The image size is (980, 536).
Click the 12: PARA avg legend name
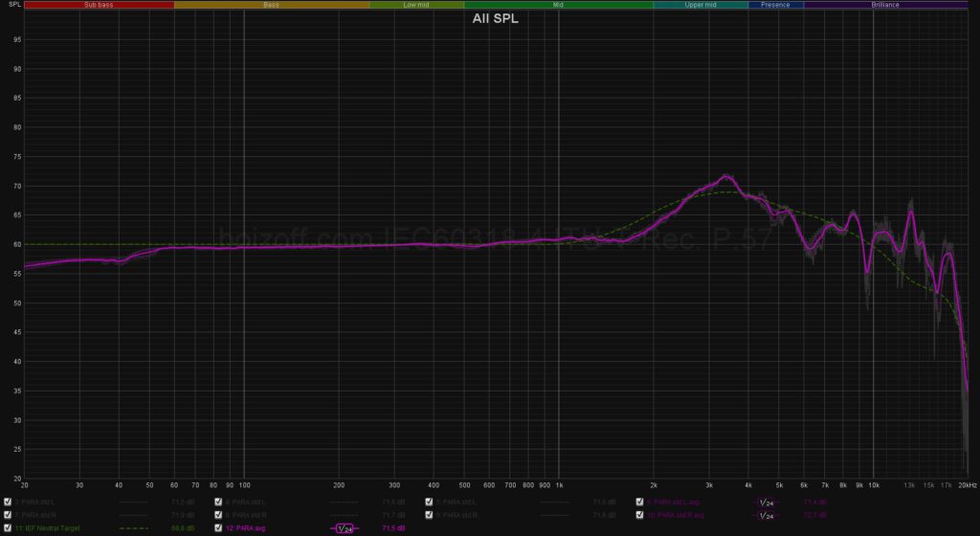pyautogui.click(x=245, y=528)
